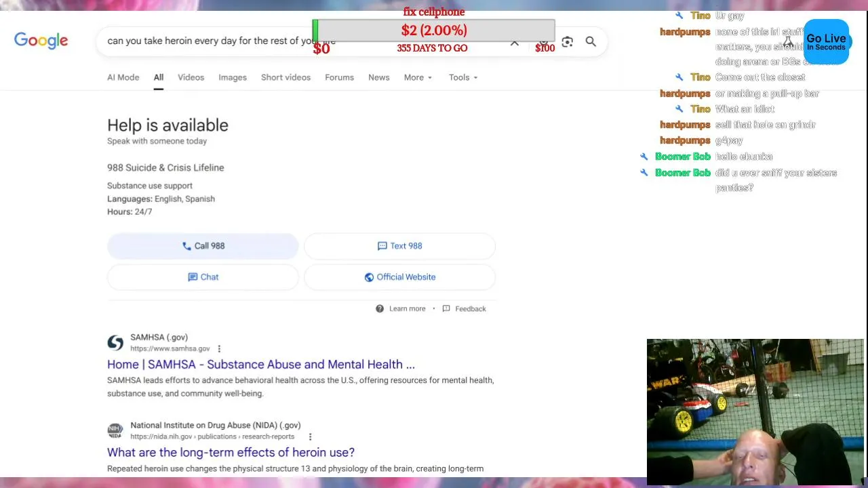Screen dimensions: 868x488
Task: Click the 988 Suicide & Crisis Lifeline text
Action: (x=165, y=167)
